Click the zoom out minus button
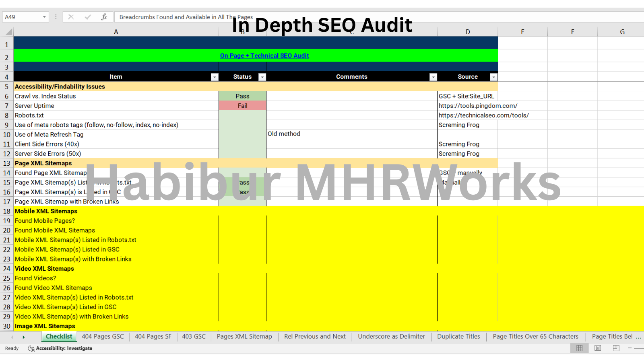 click(630, 348)
